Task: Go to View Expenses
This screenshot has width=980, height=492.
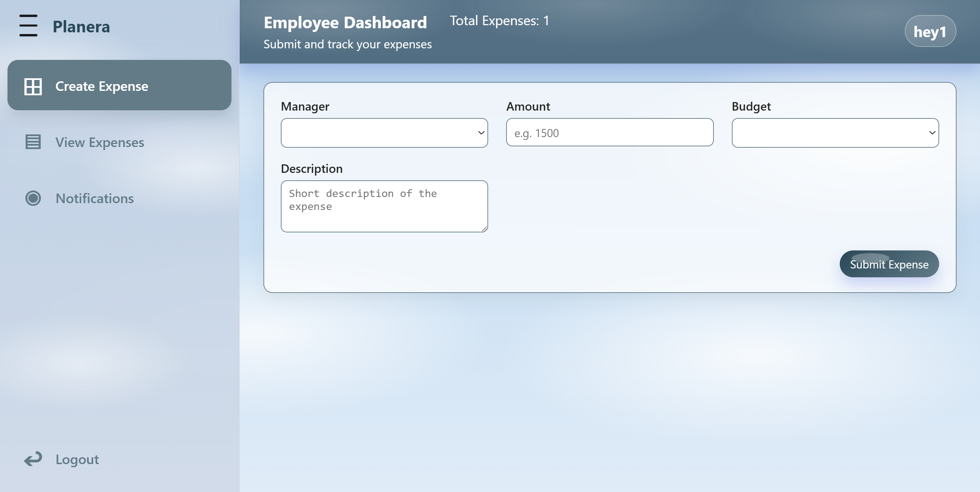Action: pyautogui.click(x=119, y=142)
